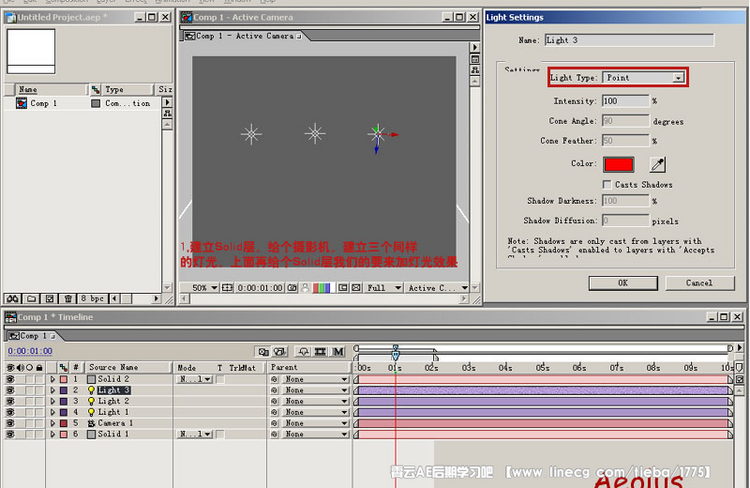Click the eyedropper next to Color swatch

(658, 165)
